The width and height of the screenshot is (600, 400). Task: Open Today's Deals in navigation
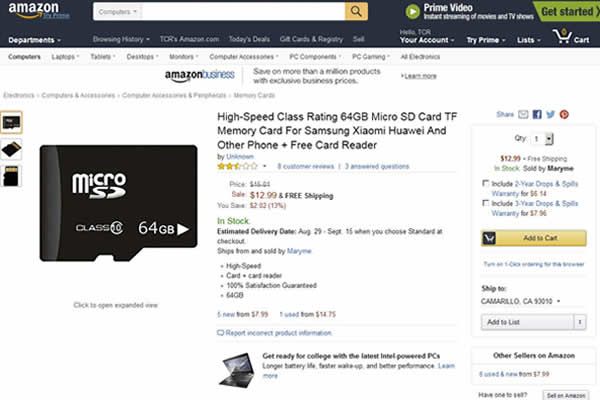click(249, 39)
